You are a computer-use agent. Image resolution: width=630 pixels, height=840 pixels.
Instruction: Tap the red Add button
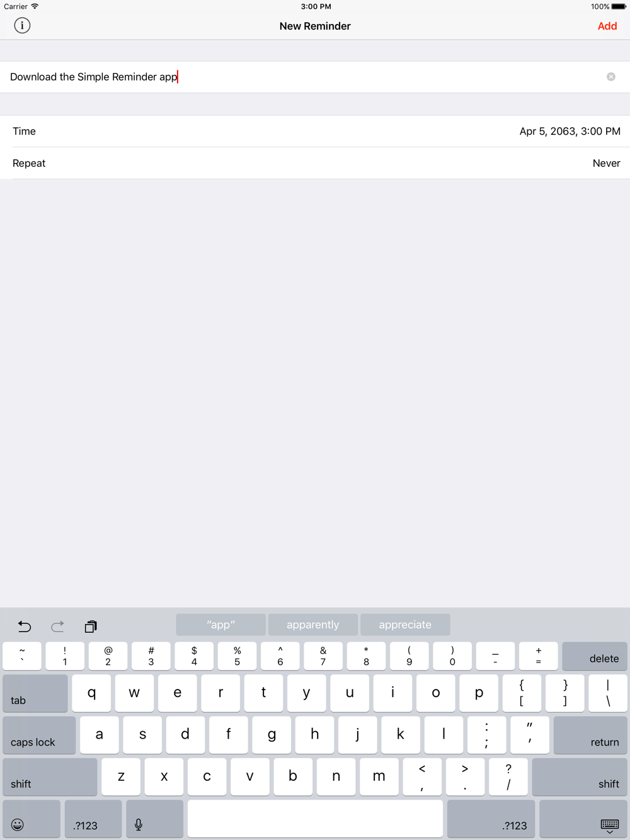(x=607, y=26)
